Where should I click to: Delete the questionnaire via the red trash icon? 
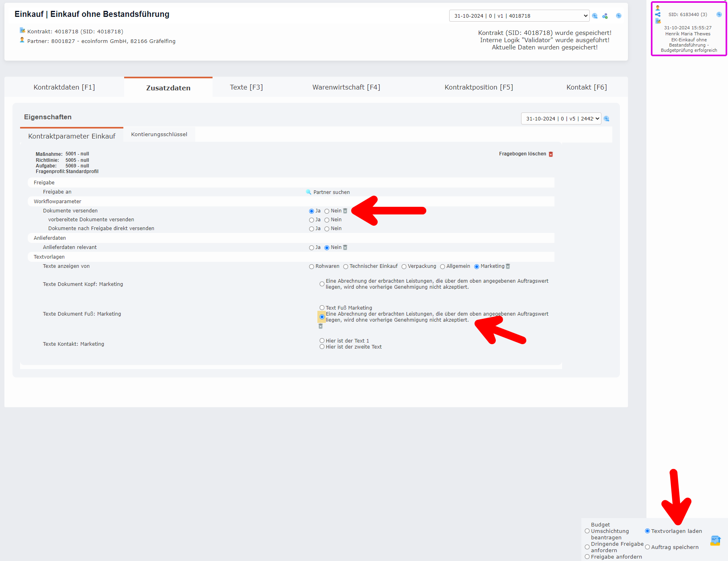[551, 154]
